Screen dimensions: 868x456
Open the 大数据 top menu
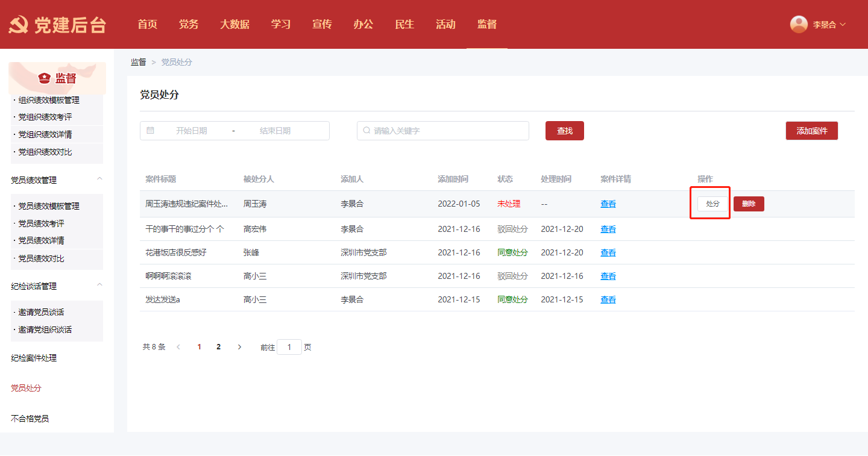(x=234, y=25)
